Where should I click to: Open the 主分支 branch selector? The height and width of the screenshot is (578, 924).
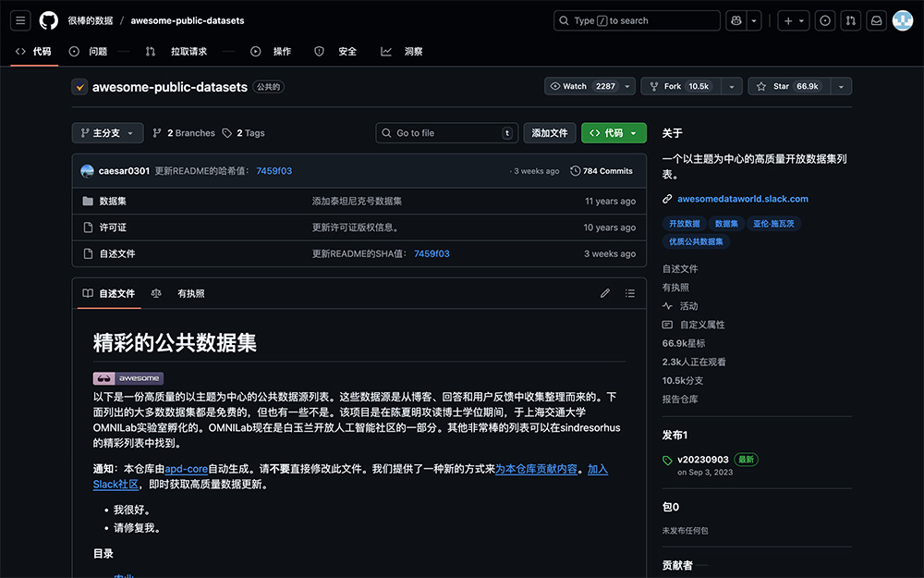tap(107, 132)
